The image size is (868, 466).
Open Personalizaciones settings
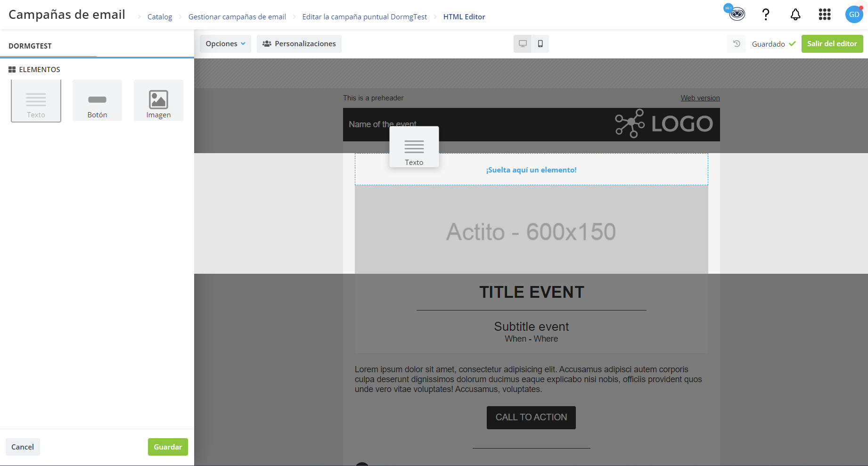coord(299,44)
